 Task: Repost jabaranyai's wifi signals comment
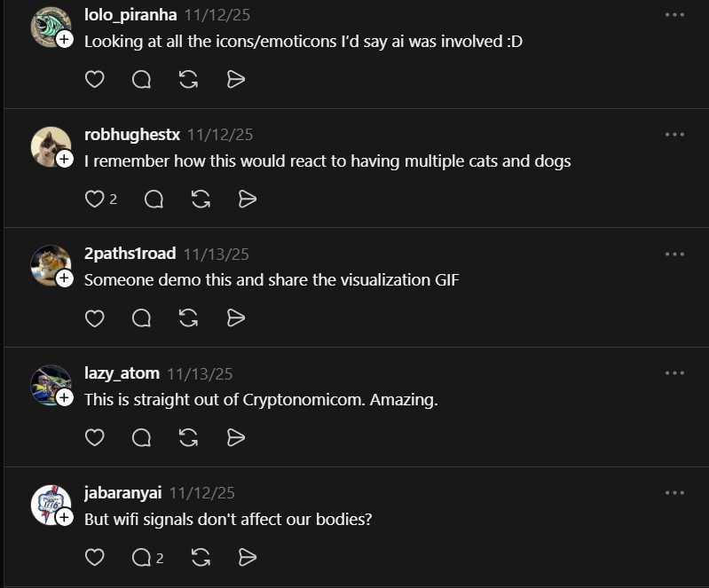(x=201, y=557)
